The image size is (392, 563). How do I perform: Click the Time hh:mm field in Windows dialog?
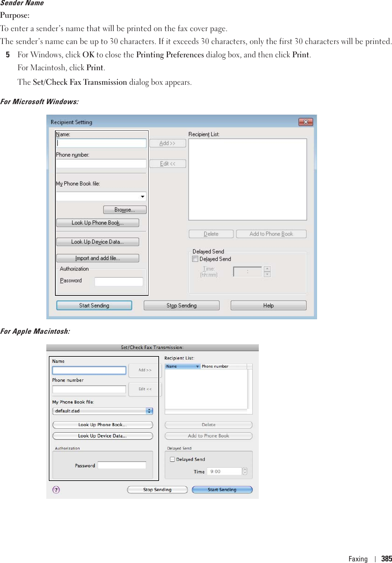(248, 272)
